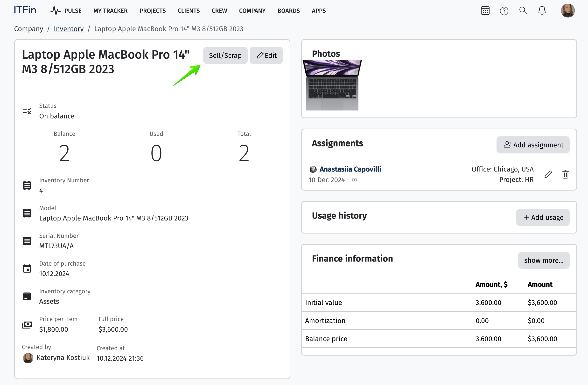Open My Tracker menu
This screenshot has width=588, height=385.
pos(111,11)
